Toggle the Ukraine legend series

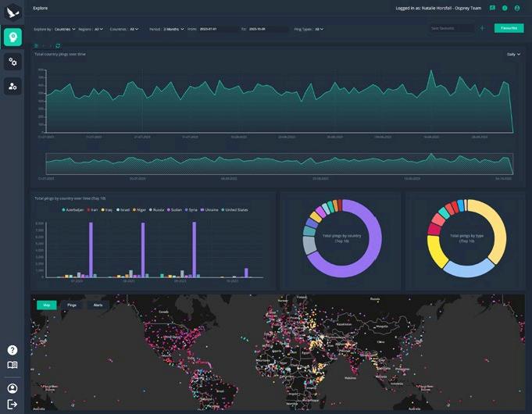tap(209, 209)
